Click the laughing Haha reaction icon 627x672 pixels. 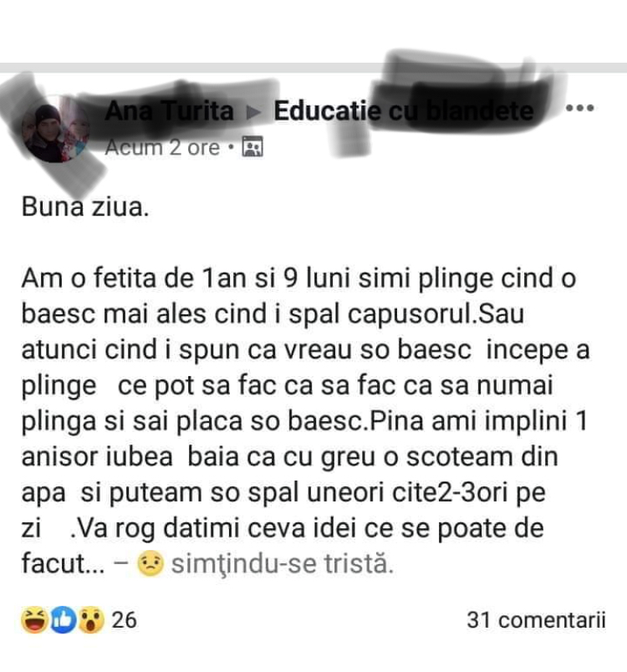(x=34, y=620)
